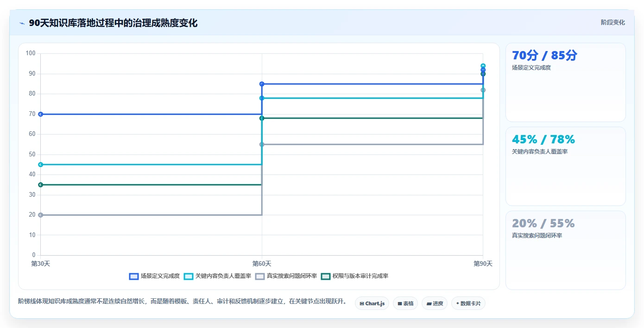644x328 pixels.
Task: Click the 0 tick on the y-axis
Action: 34,255
